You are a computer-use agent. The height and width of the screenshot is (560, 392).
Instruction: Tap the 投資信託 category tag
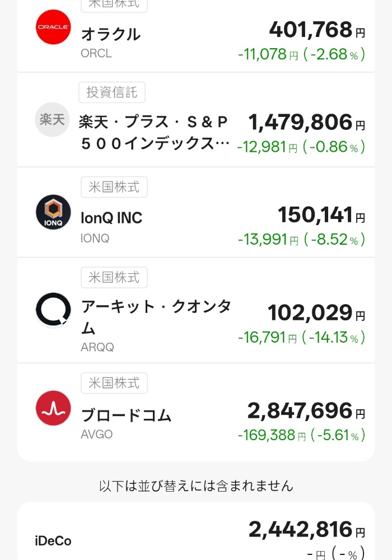click(x=112, y=92)
